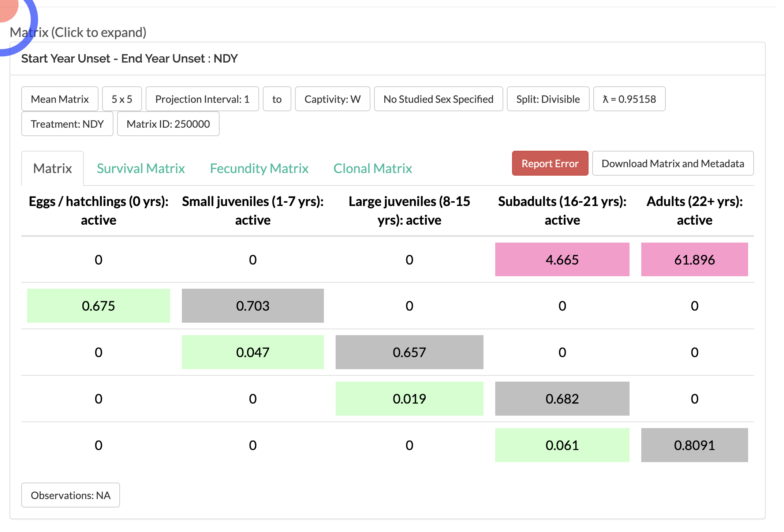Click Start Year Unset - End Year Unset : NDY heading
This screenshot has height=532, width=784.
coord(130,59)
